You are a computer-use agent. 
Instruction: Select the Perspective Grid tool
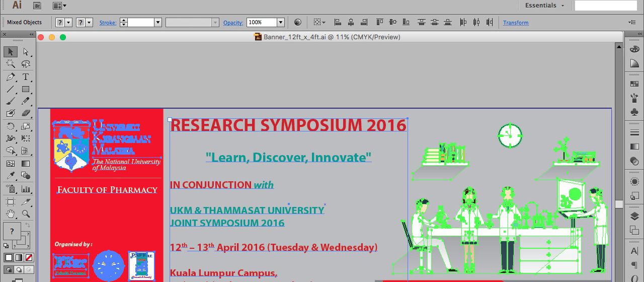point(26,151)
